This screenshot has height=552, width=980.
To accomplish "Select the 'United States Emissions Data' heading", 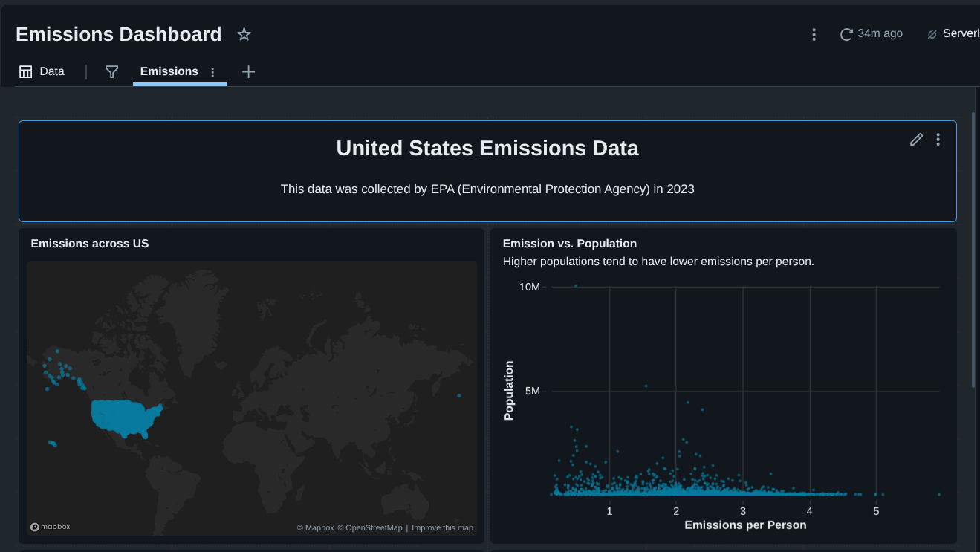I will tap(487, 149).
